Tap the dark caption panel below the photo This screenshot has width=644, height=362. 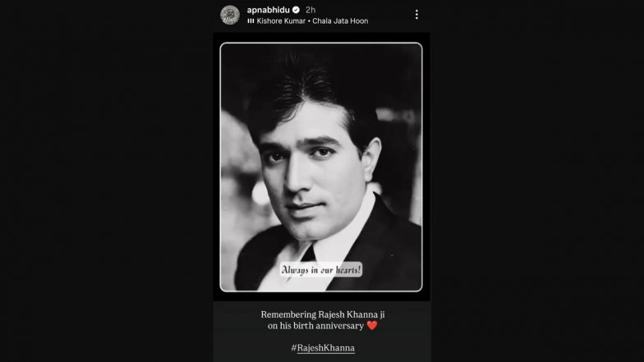(x=322, y=332)
